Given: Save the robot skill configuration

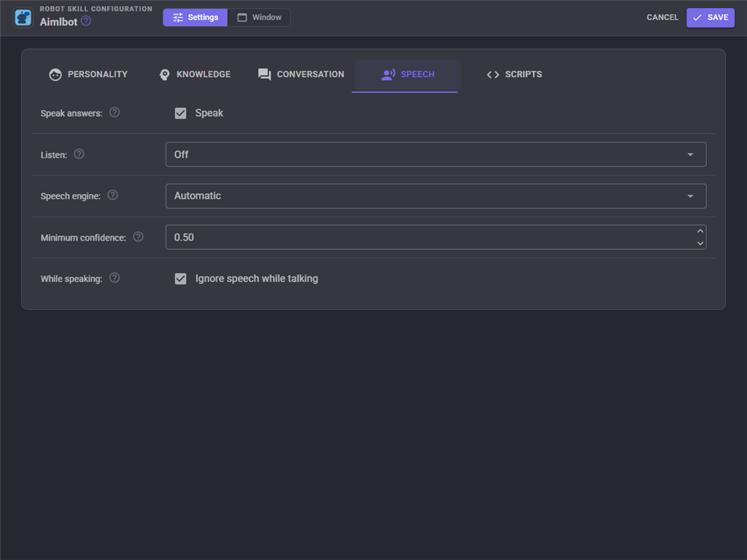Looking at the screenshot, I should (711, 17).
